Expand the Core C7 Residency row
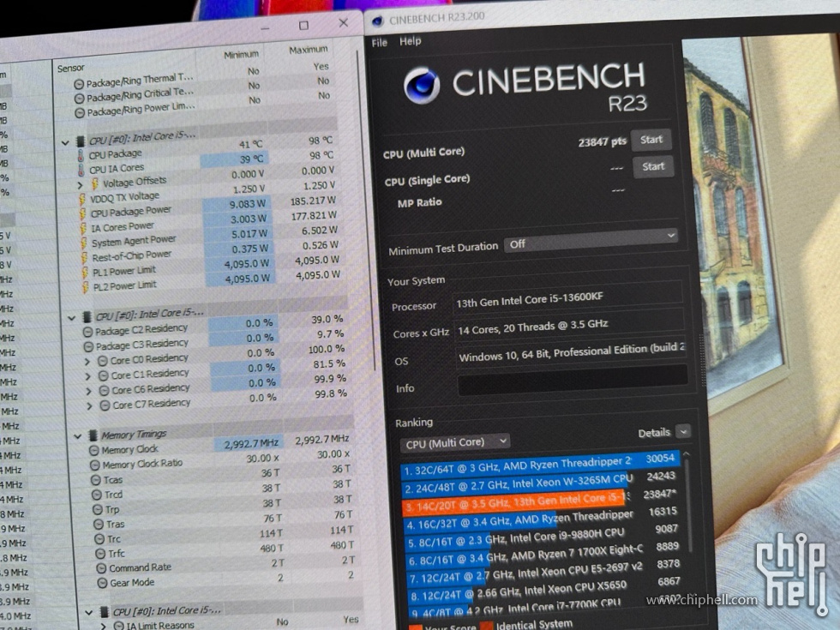The image size is (840, 630). click(x=89, y=406)
